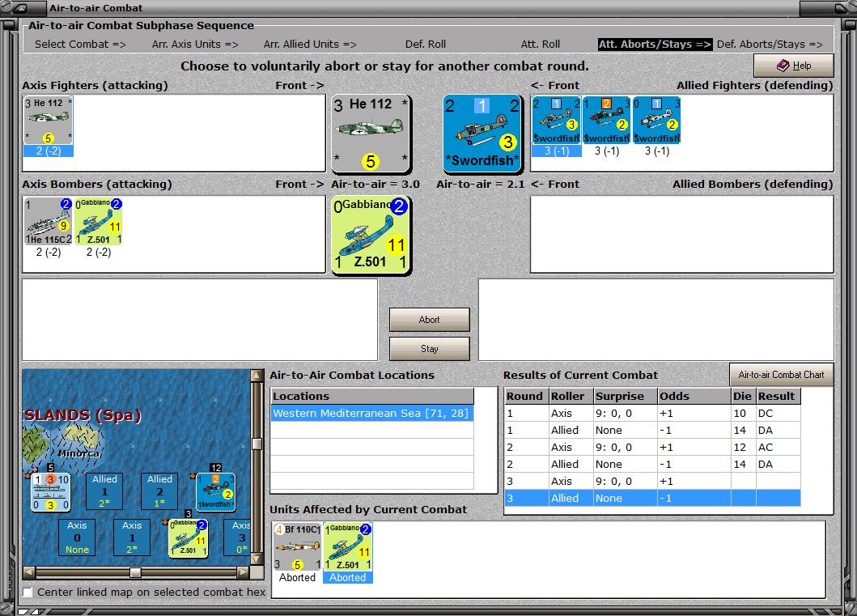Click the Arr. Axis Units subphase step
The image size is (857, 616).
(195, 45)
